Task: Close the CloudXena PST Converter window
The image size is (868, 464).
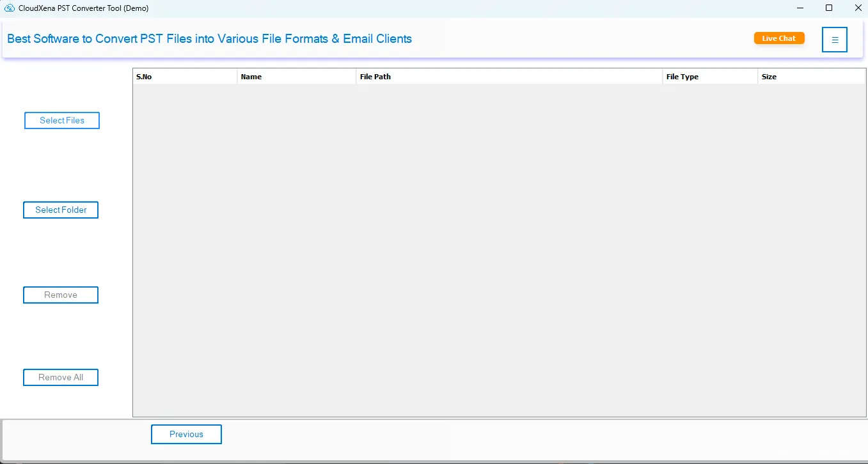Action: click(857, 8)
